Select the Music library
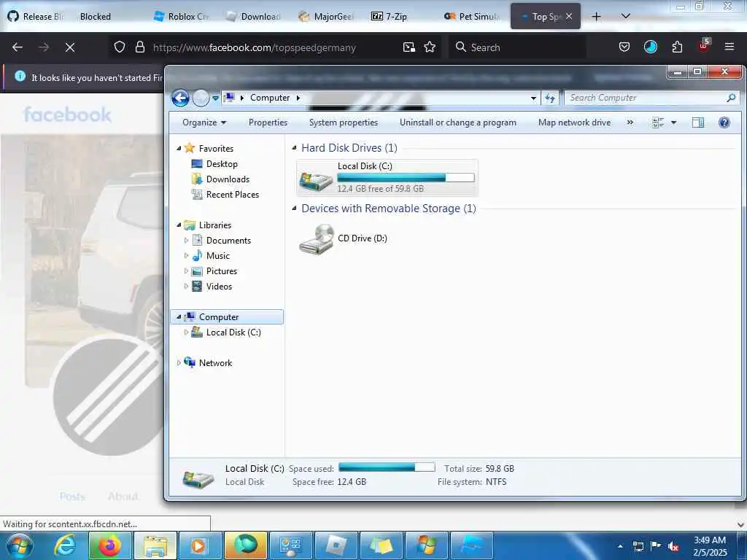This screenshot has width=747, height=560. (217, 256)
